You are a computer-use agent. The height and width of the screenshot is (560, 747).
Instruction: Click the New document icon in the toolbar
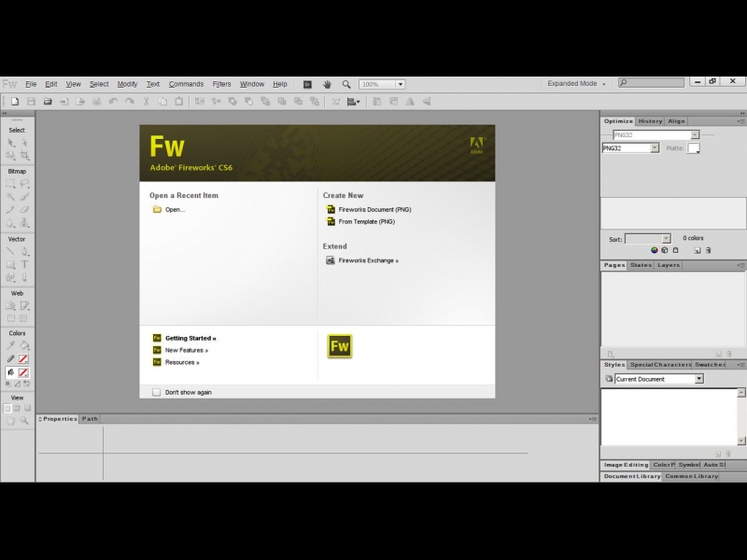[x=14, y=101]
